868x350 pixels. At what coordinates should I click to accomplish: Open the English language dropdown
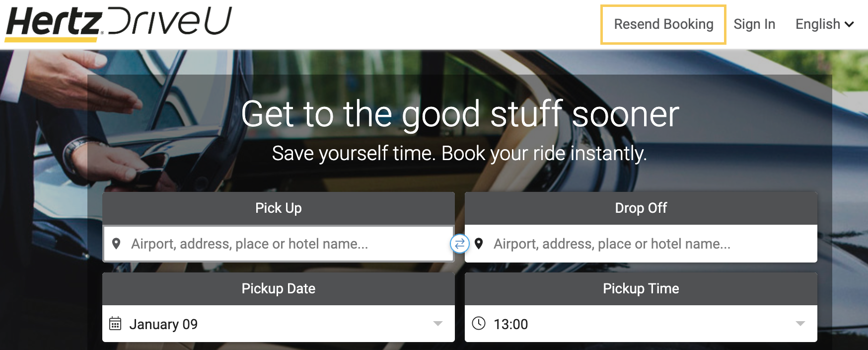[x=824, y=24]
